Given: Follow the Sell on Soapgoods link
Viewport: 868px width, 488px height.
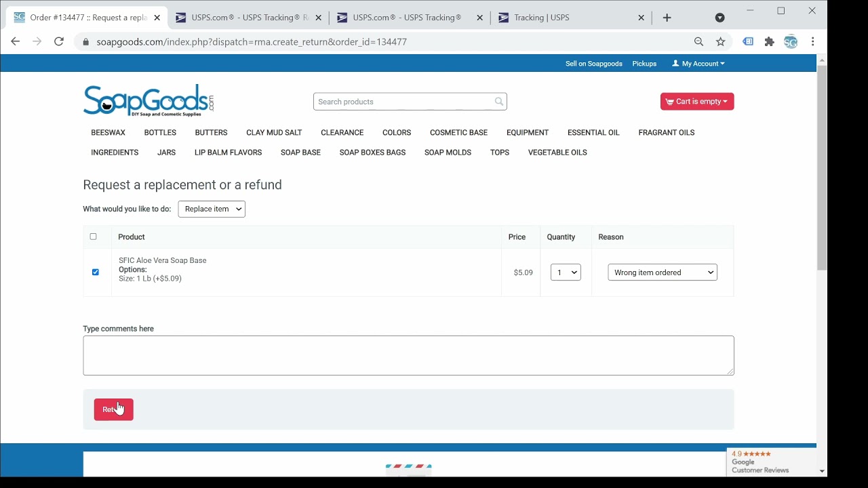Looking at the screenshot, I should (x=594, y=64).
